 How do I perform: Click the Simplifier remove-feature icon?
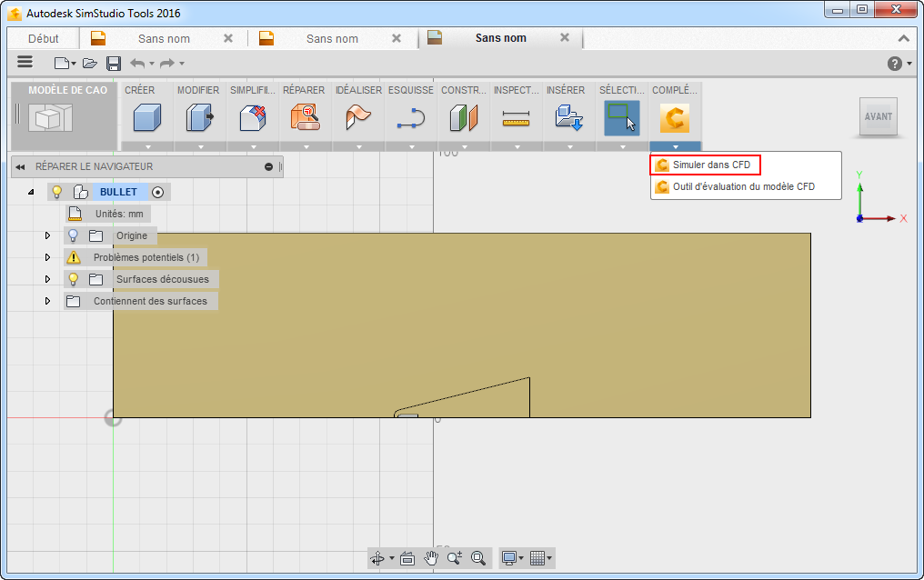253,117
